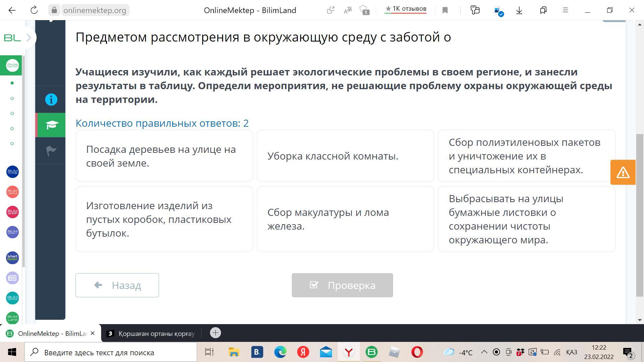The height and width of the screenshot is (362, 644).
Task: Open the Smart Nation sidebar icon
Action: coord(12,258)
